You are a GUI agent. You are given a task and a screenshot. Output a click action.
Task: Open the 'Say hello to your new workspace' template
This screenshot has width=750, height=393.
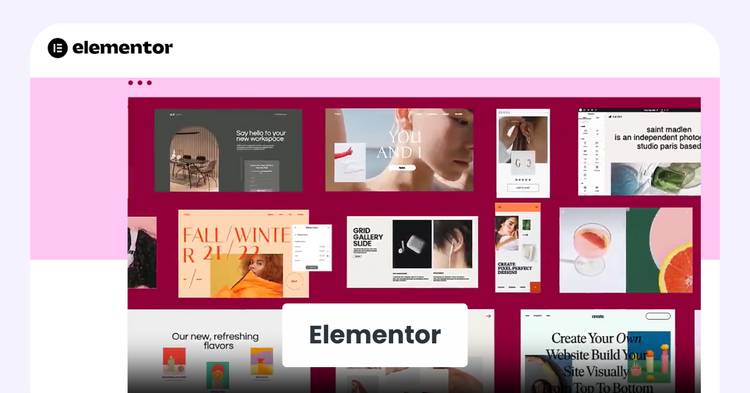[x=228, y=150]
